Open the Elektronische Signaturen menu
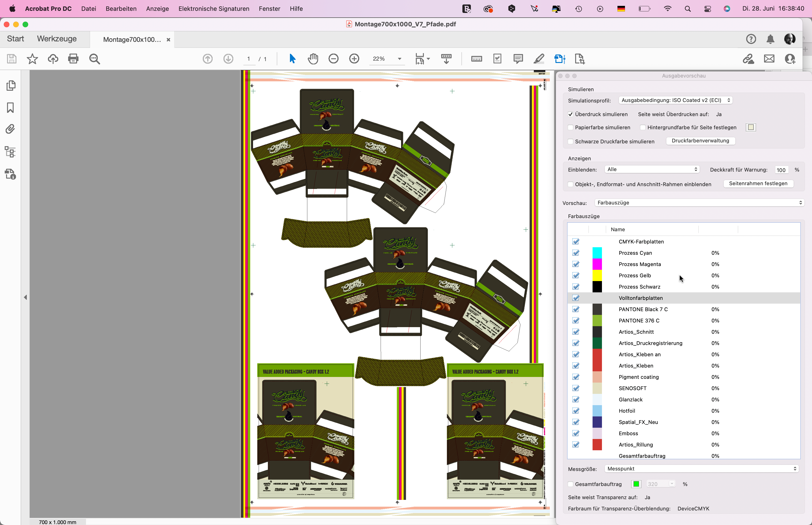This screenshot has width=812, height=525. (x=214, y=8)
